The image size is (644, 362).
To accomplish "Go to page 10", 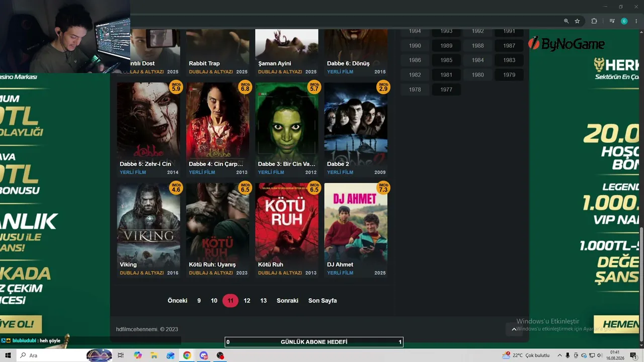I will (214, 301).
